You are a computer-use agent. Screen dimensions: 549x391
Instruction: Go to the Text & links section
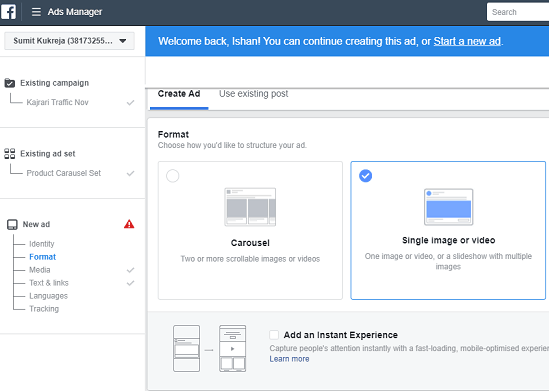pos(49,283)
